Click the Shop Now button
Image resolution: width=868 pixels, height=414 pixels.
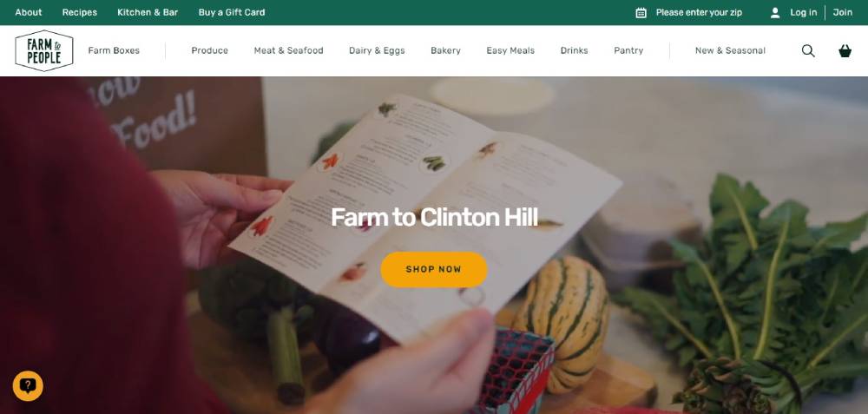[434, 270]
